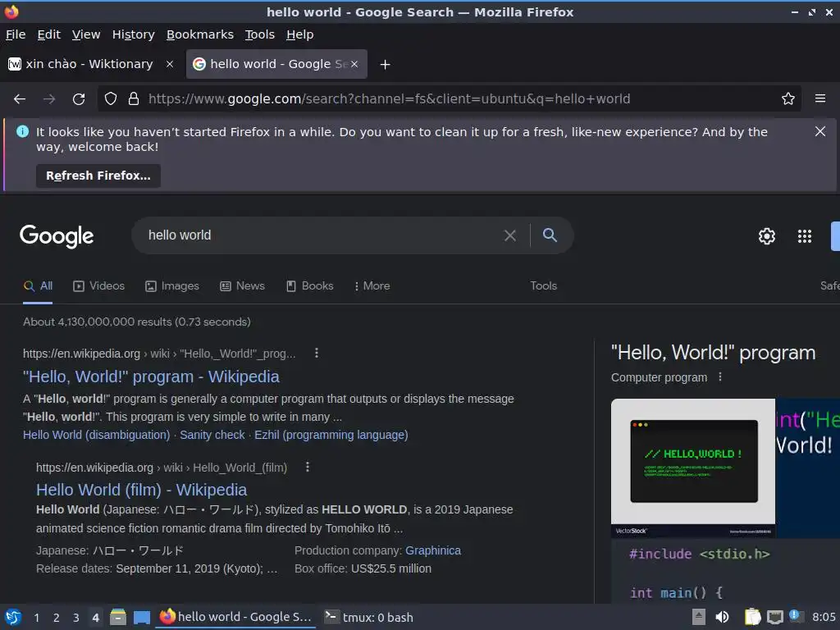Open the File menu
840x630 pixels.
point(16,34)
